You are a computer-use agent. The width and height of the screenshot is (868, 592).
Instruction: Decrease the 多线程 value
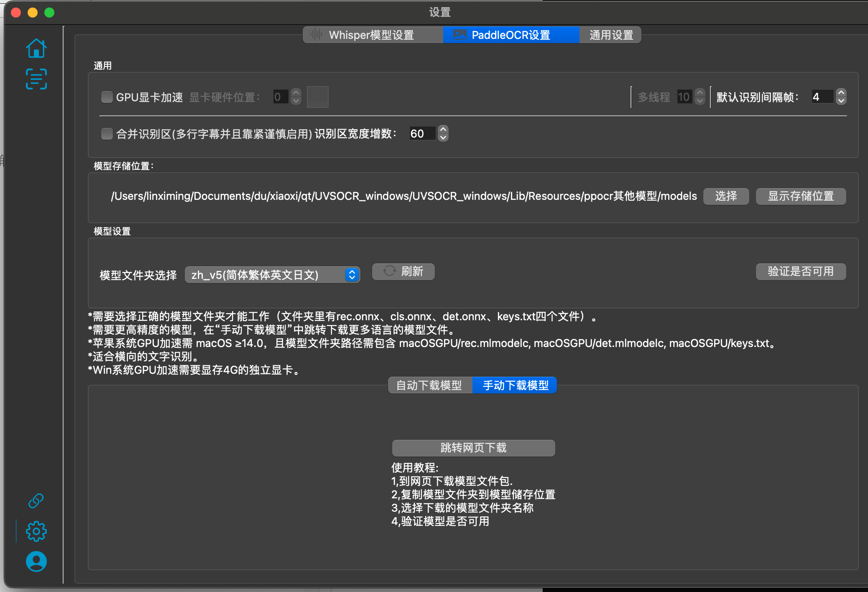tap(700, 101)
